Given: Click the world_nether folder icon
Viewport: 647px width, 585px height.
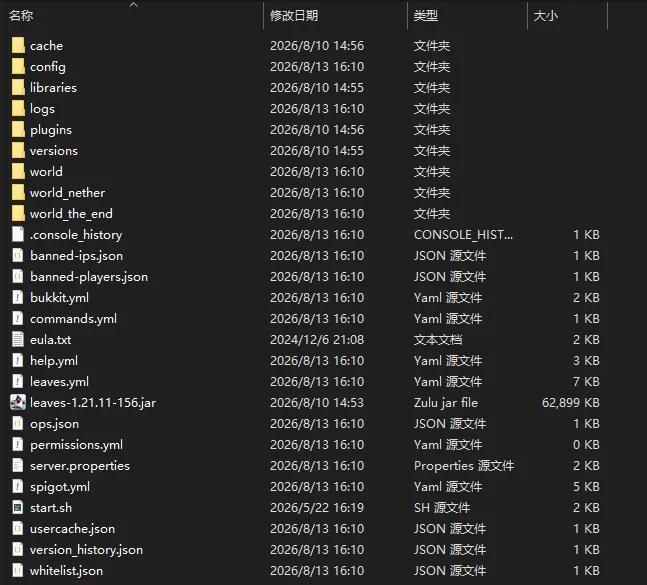Looking at the screenshot, I should tap(18, 193).
